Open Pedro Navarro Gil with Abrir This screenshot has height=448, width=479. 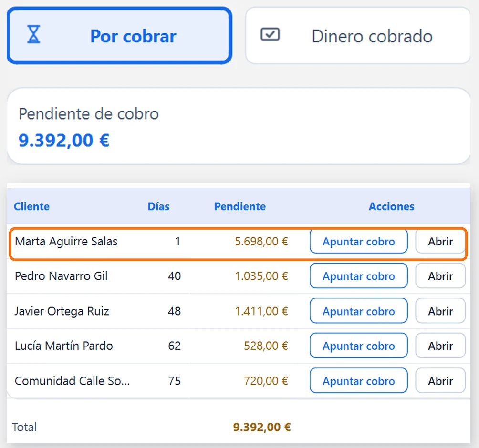(440, 276)
